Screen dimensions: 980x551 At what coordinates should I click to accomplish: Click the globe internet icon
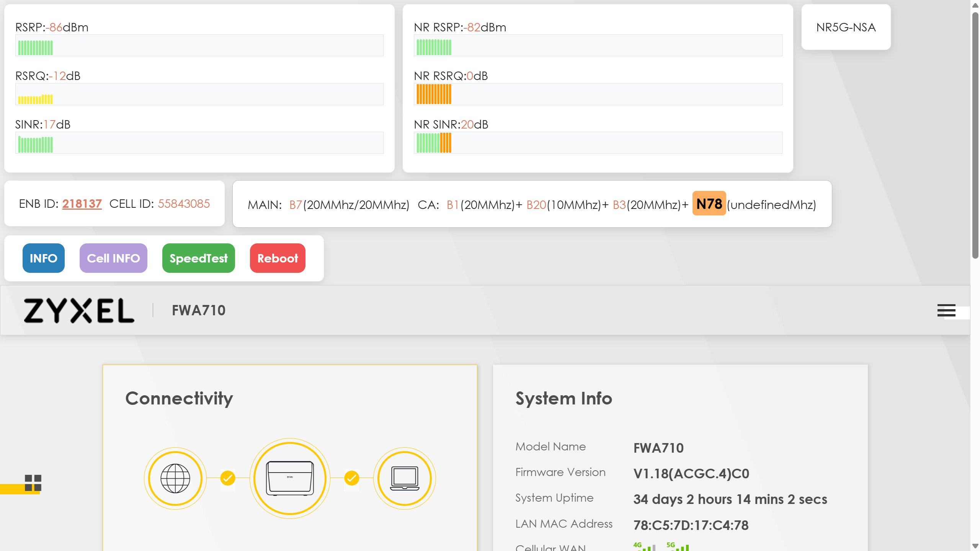tap(175, 478)
